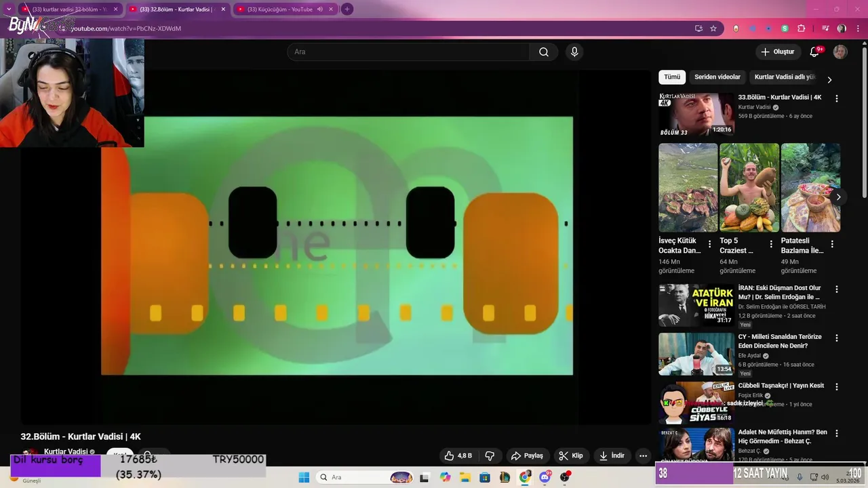The image size is (868, 488).
Task: Open the YouTube account avatar menu
Action: point(840,52)
